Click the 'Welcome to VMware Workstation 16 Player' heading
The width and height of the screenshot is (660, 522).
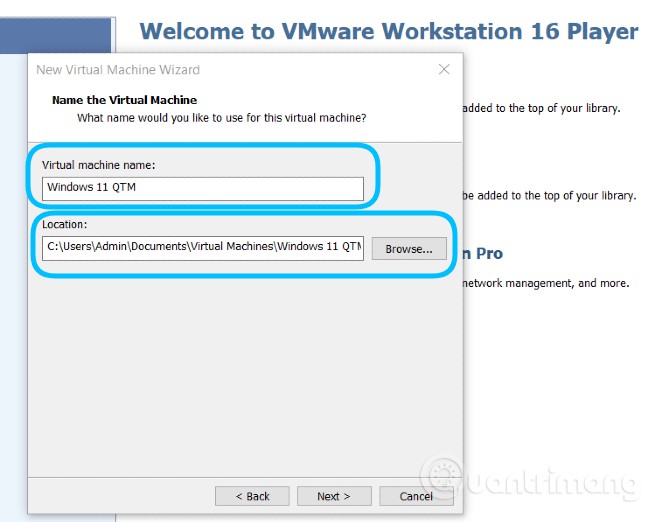pyautogui.click(x=389, y=31)
